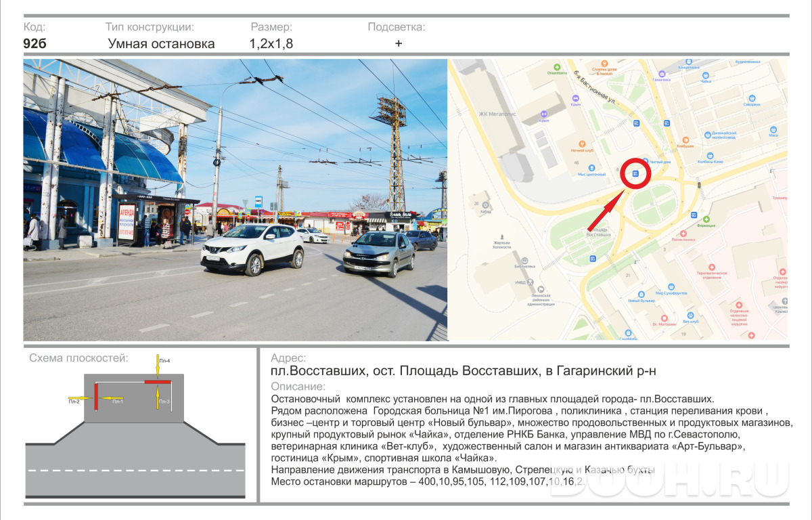812x520 pixels.
Task: Click the Галактика map marker icon
Action: [661, 74]
